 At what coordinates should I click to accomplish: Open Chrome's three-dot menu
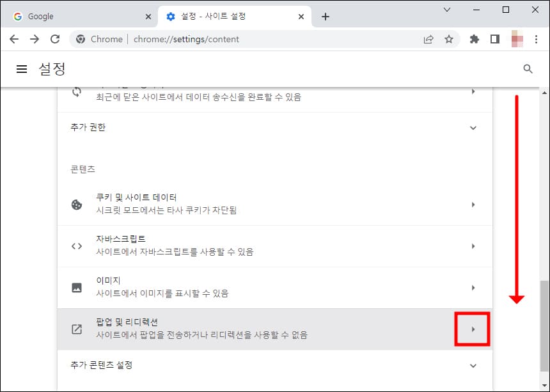pos(537,39)
